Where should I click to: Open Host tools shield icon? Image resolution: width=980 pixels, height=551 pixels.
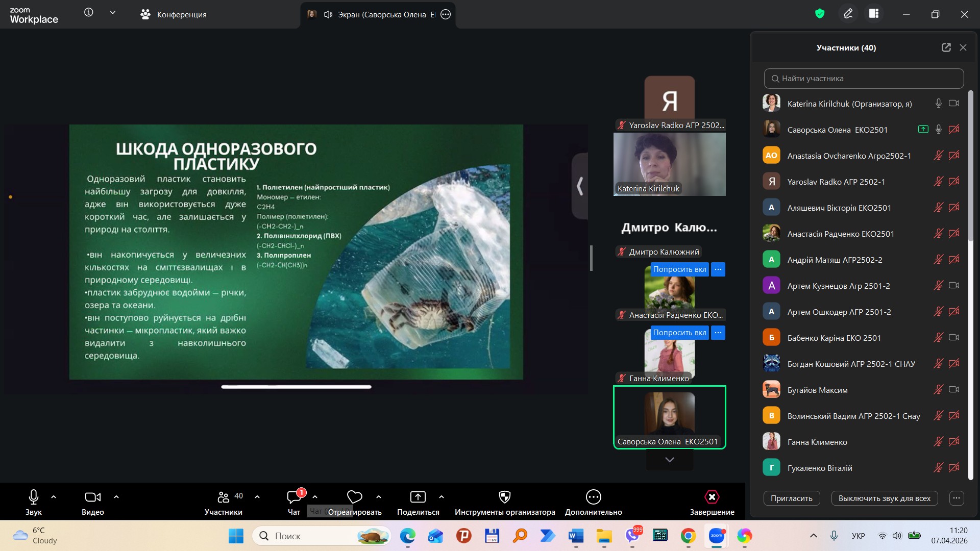click(x=504, y=497)
